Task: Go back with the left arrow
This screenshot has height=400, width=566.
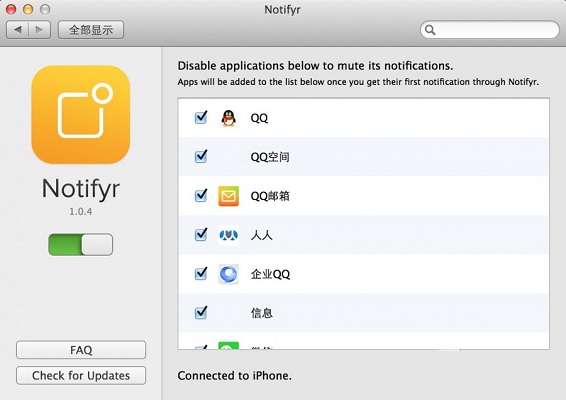Action: pos(18,30)
